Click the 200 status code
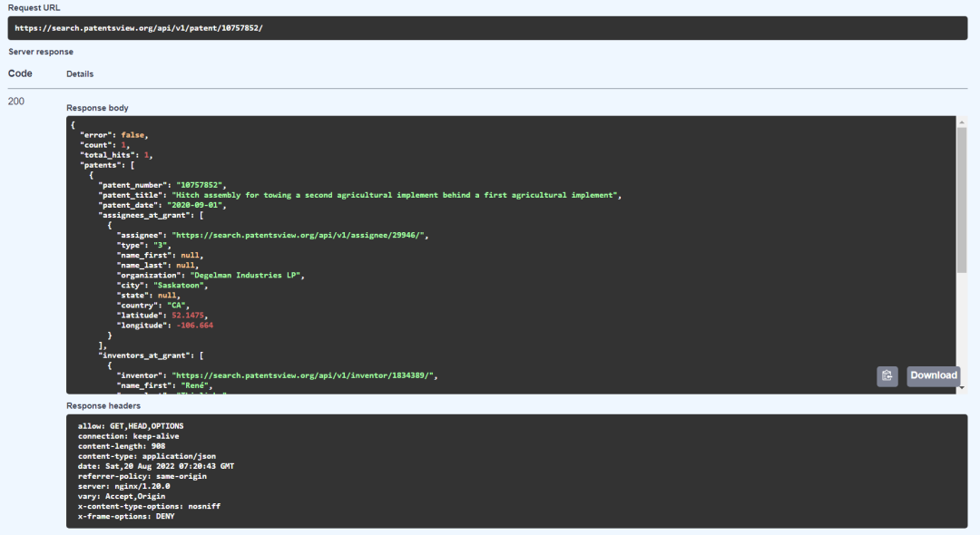980x535 pixels. [x=16, y=102]
